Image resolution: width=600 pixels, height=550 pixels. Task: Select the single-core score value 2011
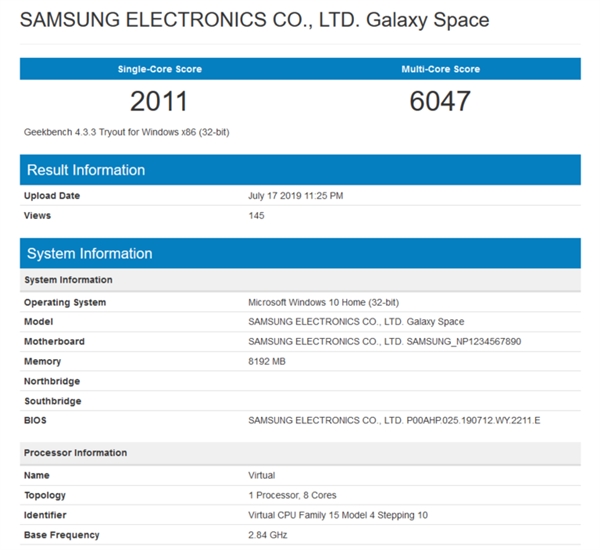[x=158, y=101]
